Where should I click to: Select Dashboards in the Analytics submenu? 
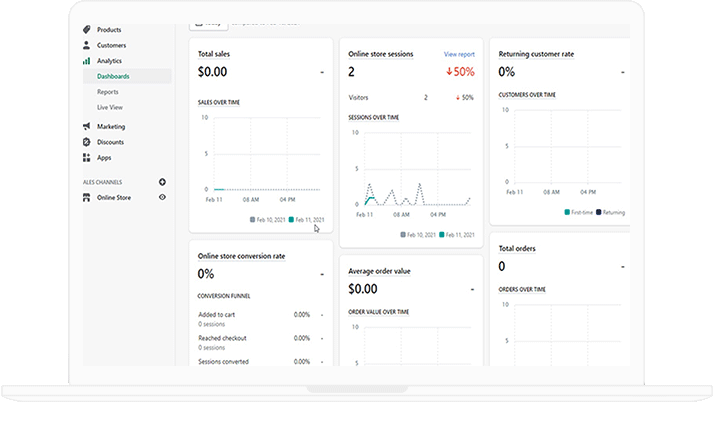click(x=113, y=76)
